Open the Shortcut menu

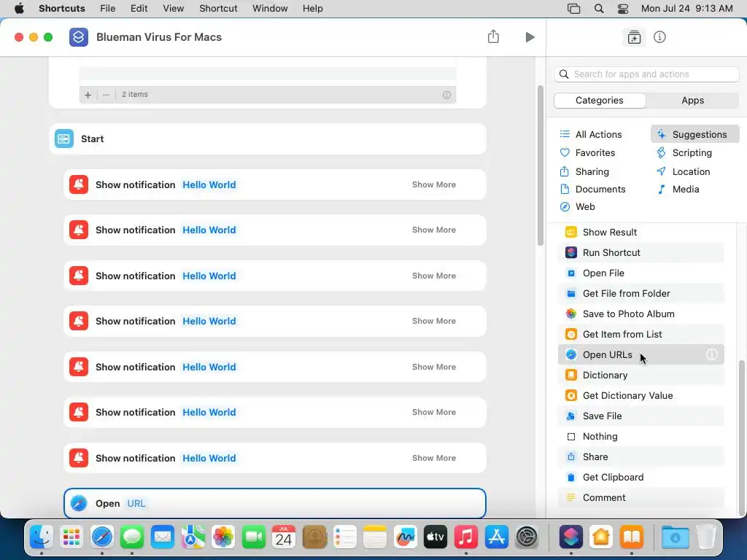click(218, 9)
